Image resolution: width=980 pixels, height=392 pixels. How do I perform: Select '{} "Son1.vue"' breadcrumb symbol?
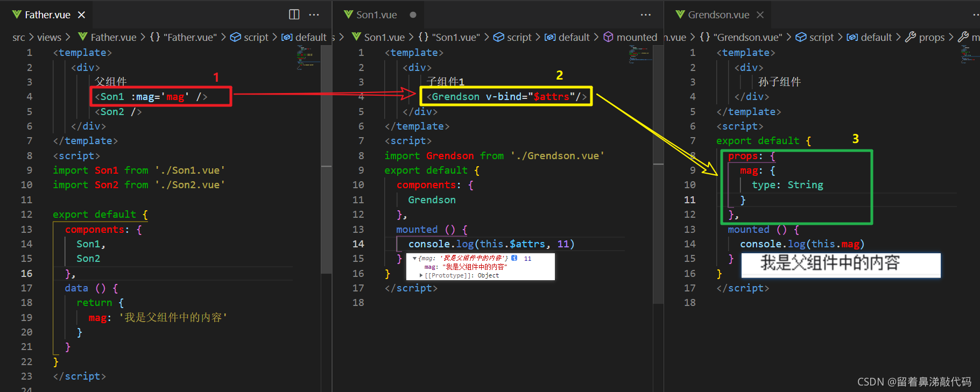(448, 37)
